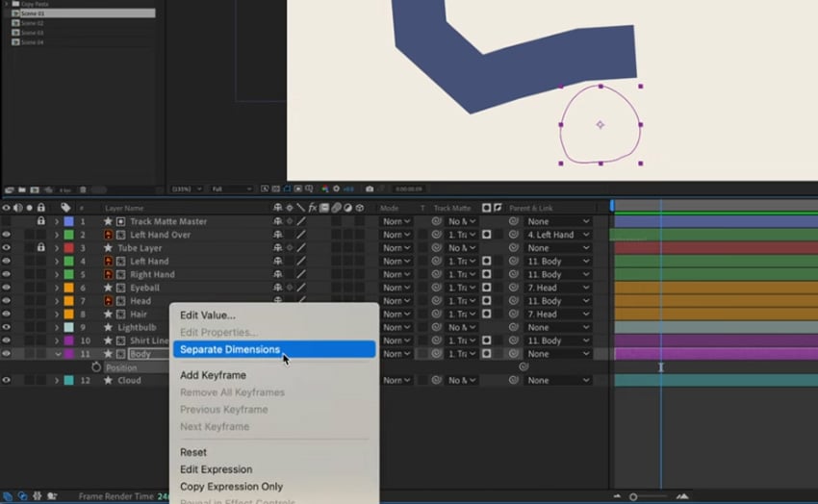This screenshot has width=818, height=504.
Task: Select Edit Expression menu item
Action: click(216, 469)
